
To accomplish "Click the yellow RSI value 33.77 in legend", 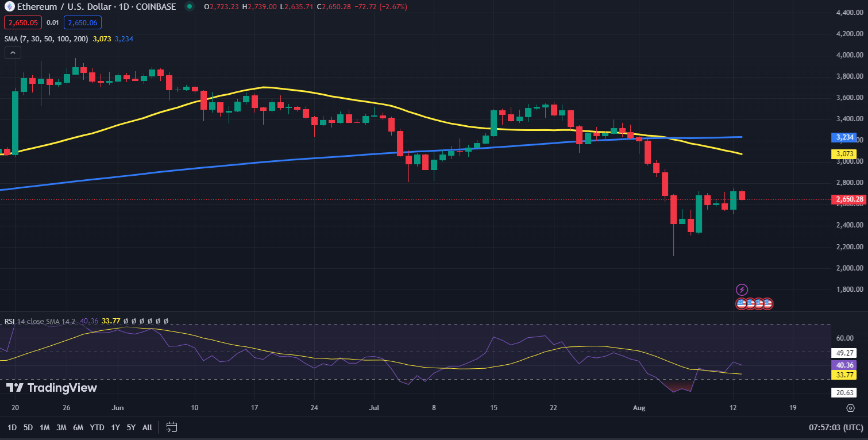I will point(111,321).
